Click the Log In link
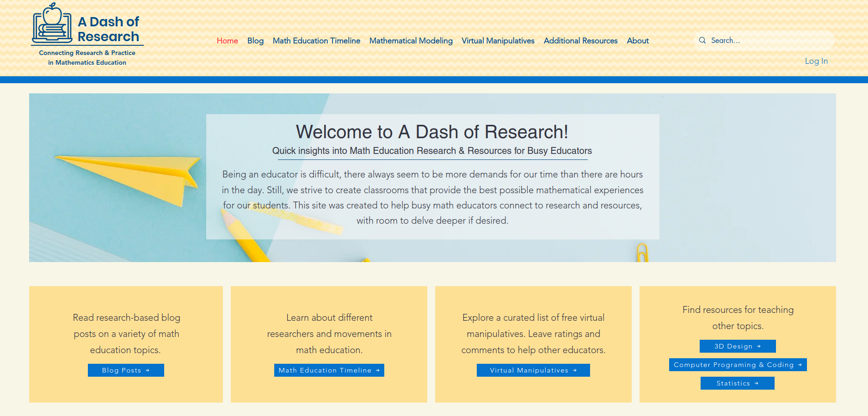868x416 pixels. point(816,61)
